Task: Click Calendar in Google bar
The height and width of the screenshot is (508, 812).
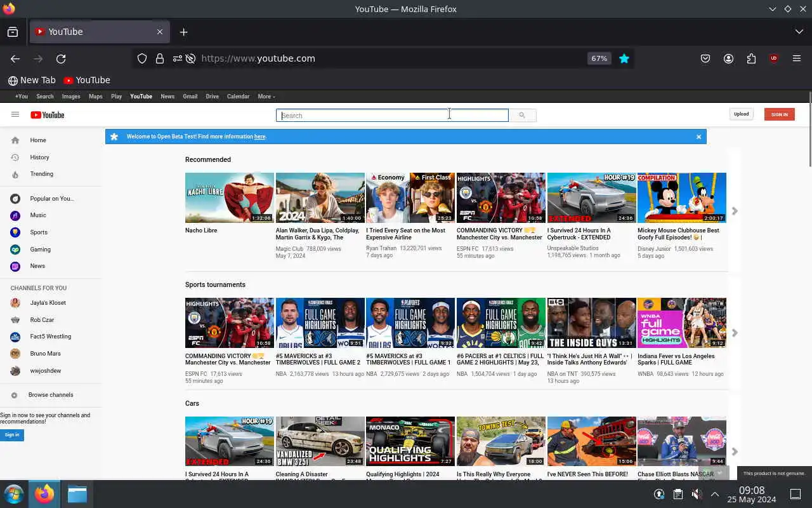Action: pos(239,97)
